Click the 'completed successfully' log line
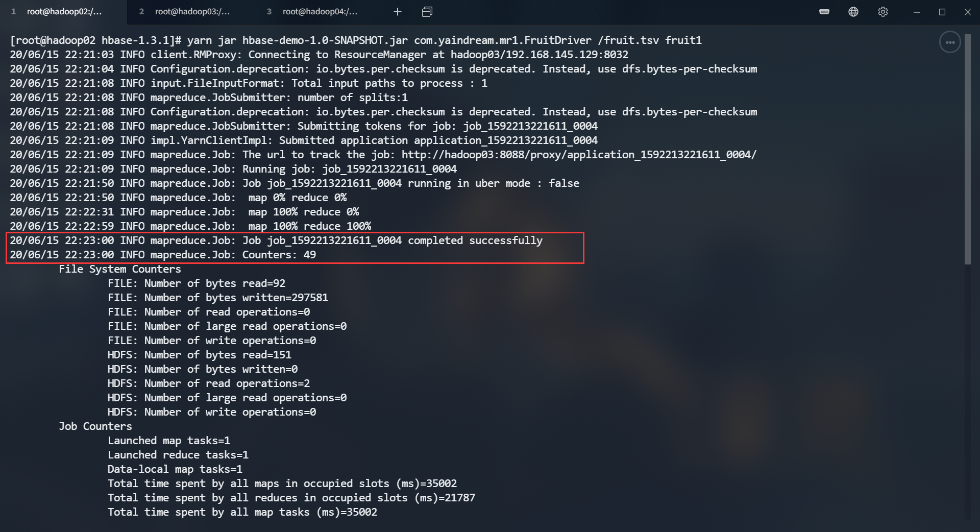Image resolution: width=980 pixels, height=532 pixels. 276,240
